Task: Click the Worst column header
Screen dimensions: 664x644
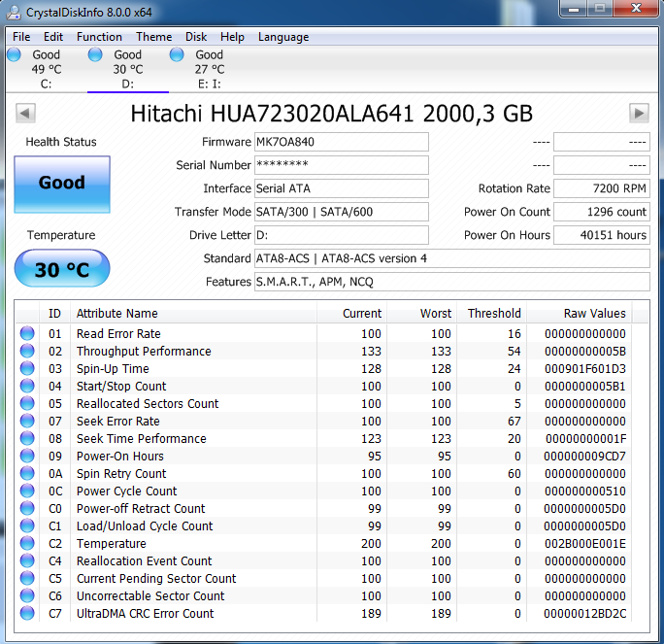Action: 421,314
